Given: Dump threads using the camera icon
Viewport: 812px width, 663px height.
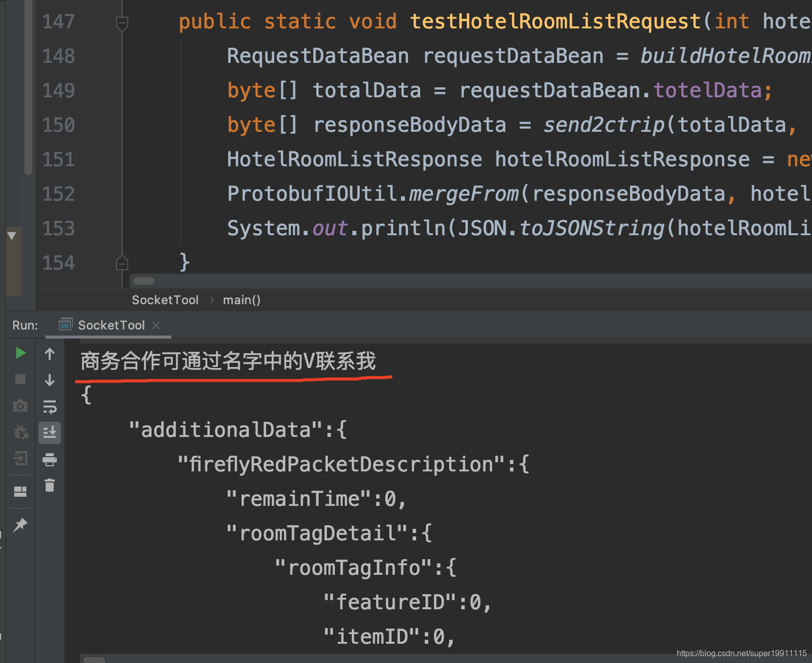Looking at the screenshot, I should [20, 406].
